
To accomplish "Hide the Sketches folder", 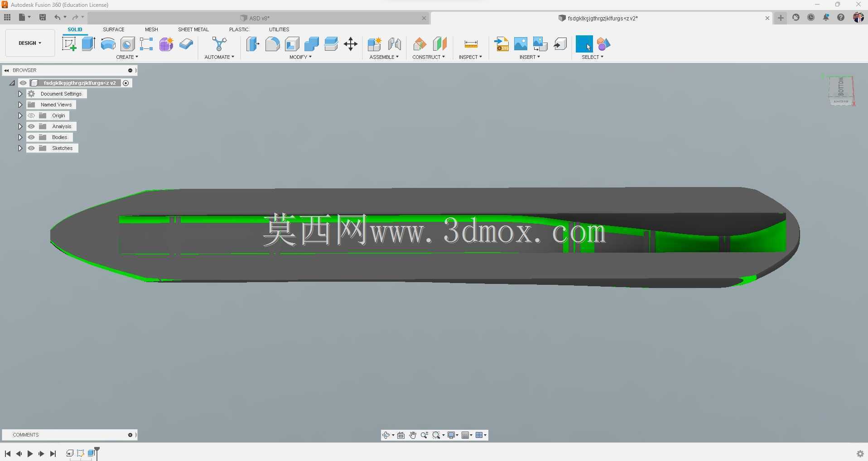I will pyautogui.click(x=31, y=148).
